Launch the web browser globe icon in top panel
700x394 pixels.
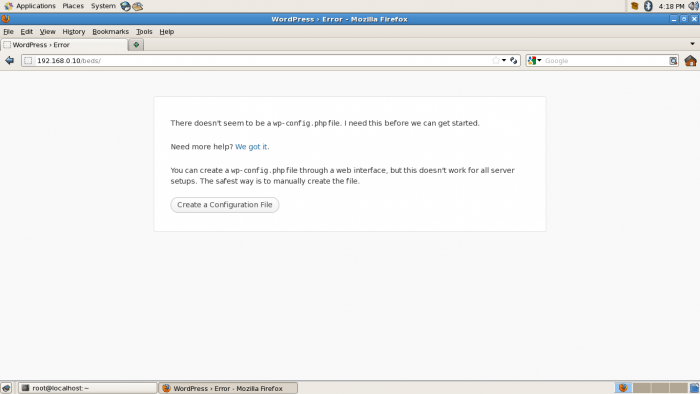pyautogui.click(x=125, y=6)
